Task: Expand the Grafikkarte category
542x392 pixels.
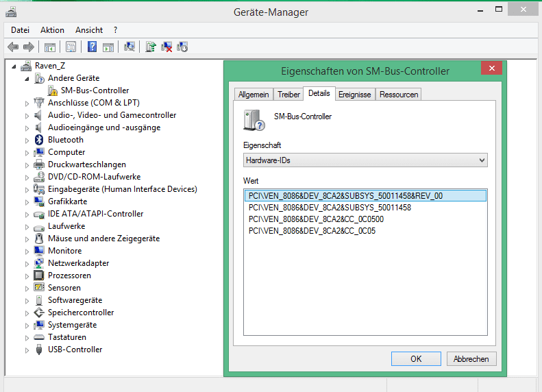Action: (27, 202)
